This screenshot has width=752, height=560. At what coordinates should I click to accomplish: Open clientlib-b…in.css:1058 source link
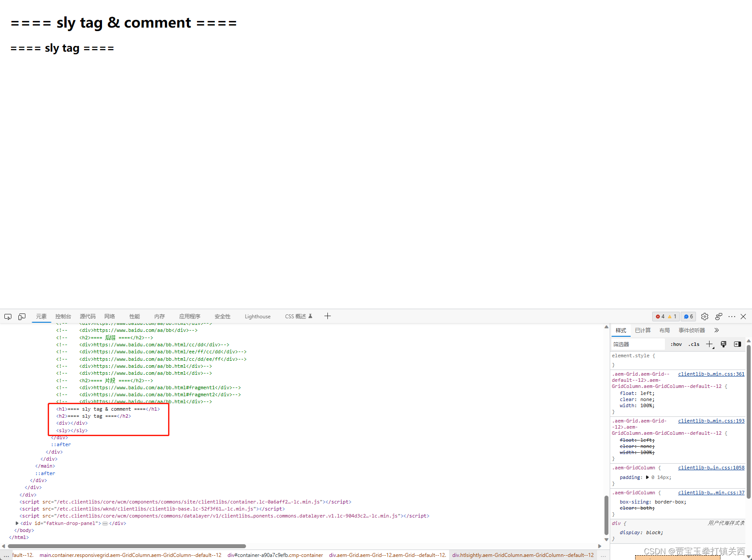pos(711,468)
